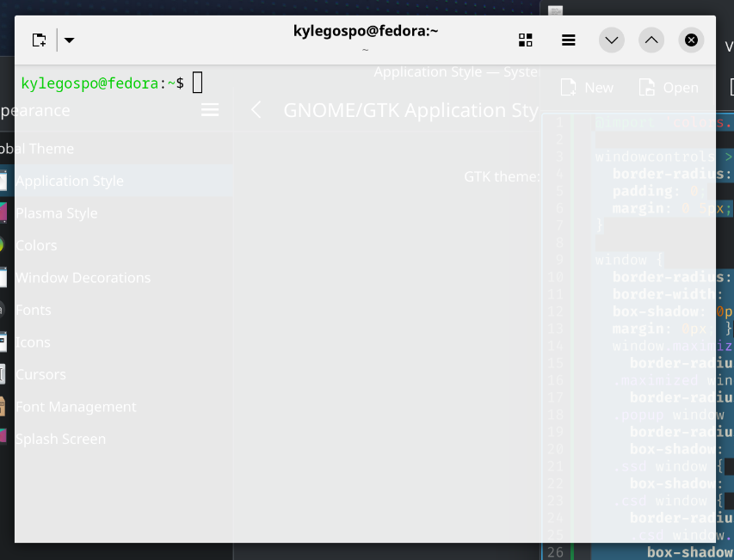
Task: Open the new-tab dropdown arrow in terminal
Action: (x=69, y=40)
